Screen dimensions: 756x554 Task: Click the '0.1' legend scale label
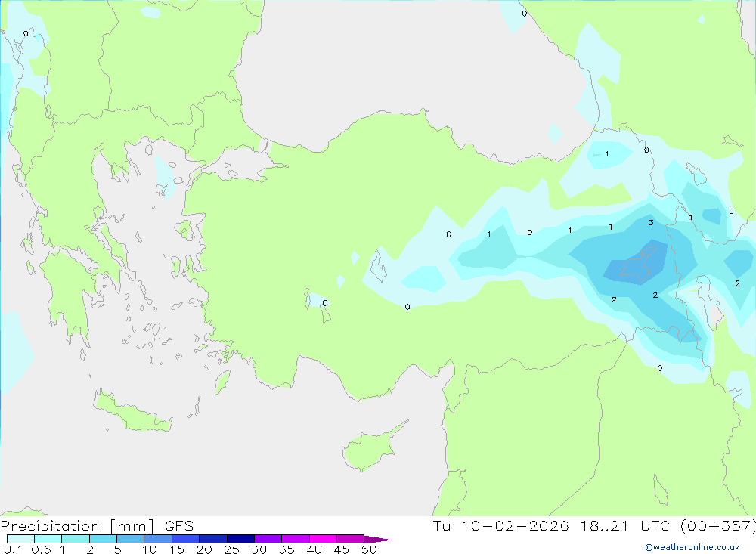tap(13, 549)
